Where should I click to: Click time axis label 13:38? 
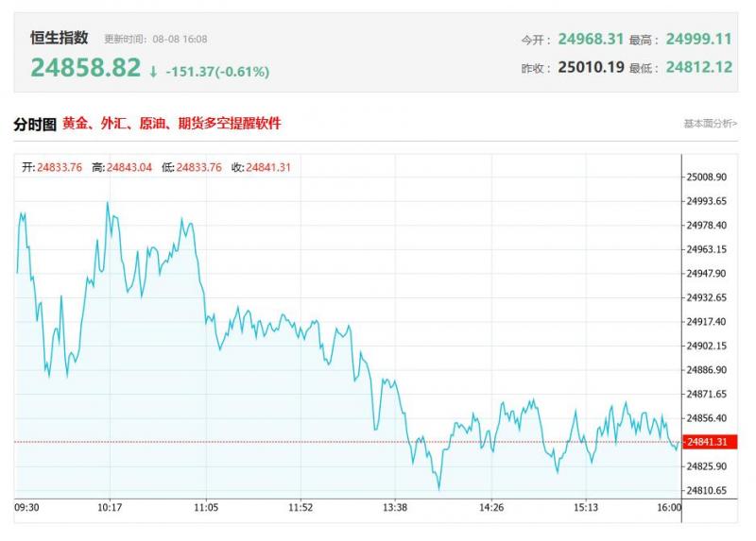[395, 508]
